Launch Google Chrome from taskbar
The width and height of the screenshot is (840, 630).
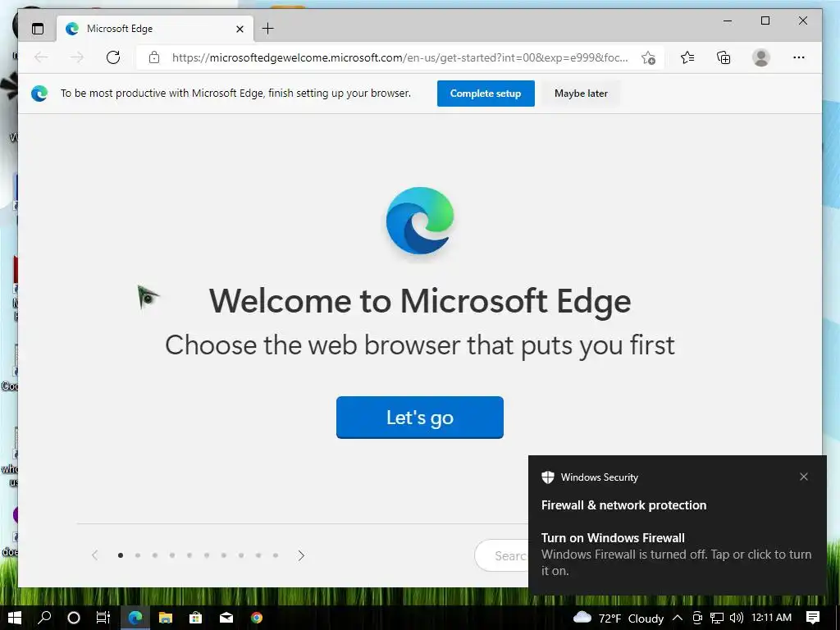257,618
